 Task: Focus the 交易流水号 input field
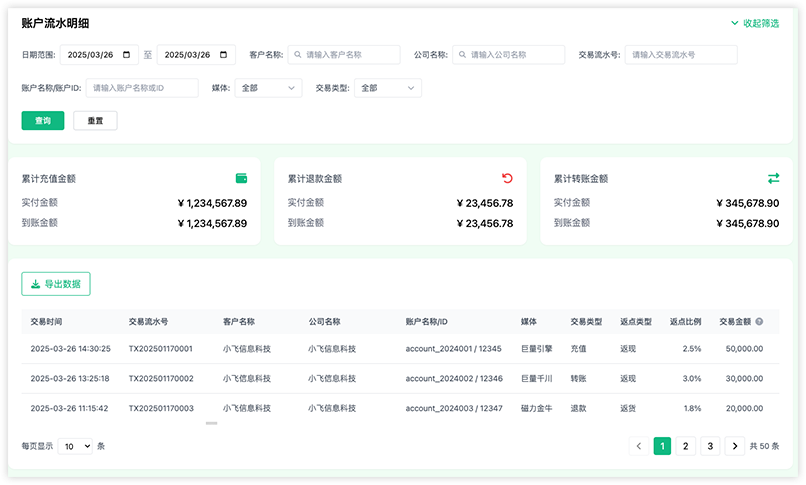tap(681, 54)
